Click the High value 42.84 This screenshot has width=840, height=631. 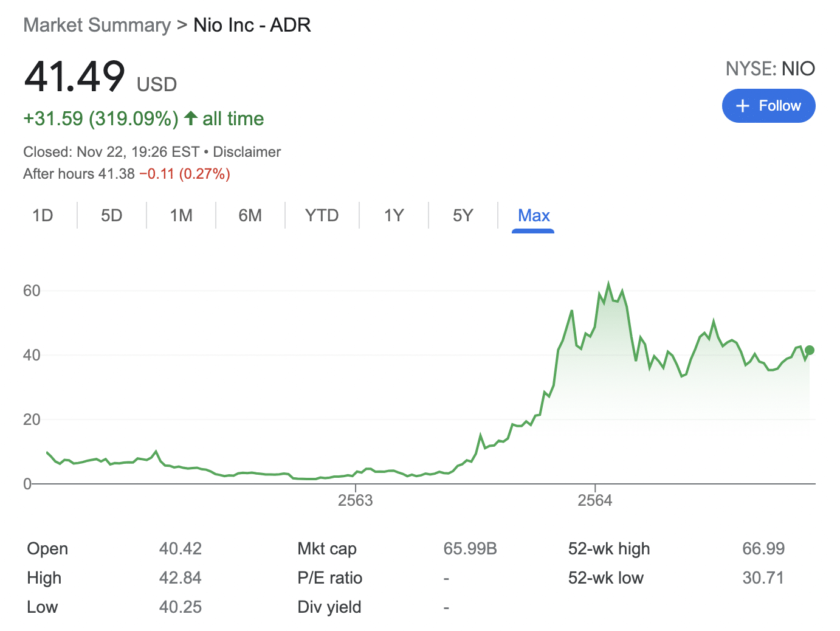point(181,578)
